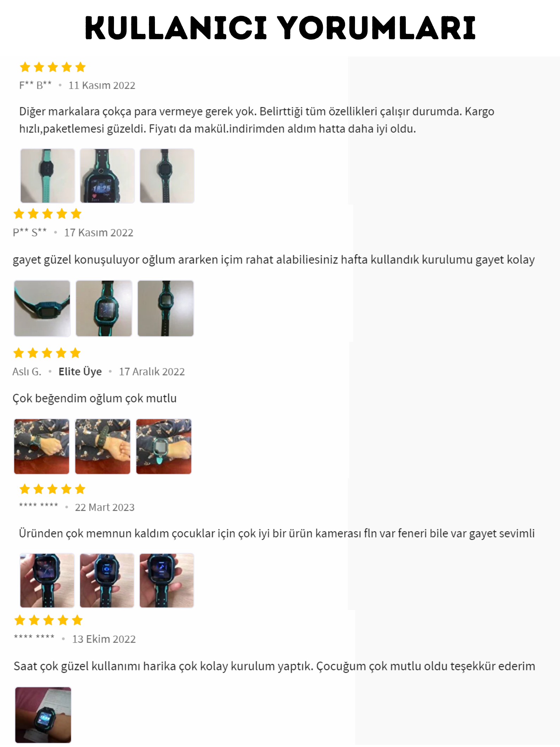The image size is (560, 747).
Task: Open first wrist photo in Aslı G. review
Action: 42,447
